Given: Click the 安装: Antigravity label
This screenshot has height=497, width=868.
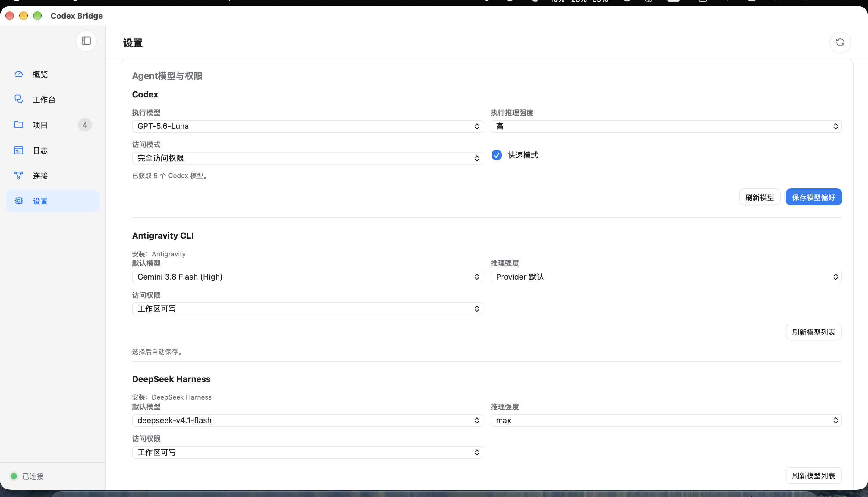Looking at the screenshot, I should [159, 254].
